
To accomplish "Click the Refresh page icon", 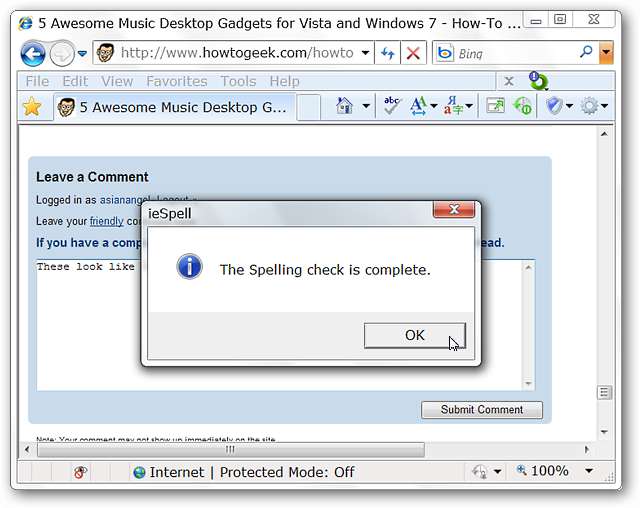I will [388, 53].
